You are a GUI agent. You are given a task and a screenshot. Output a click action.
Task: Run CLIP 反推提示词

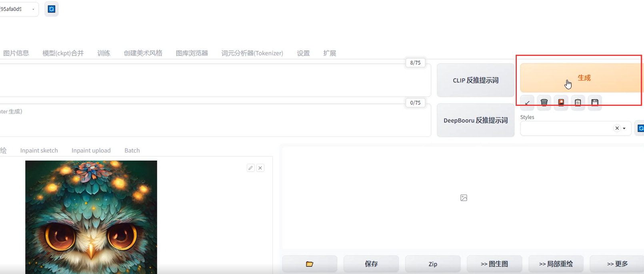coord(476,80)
